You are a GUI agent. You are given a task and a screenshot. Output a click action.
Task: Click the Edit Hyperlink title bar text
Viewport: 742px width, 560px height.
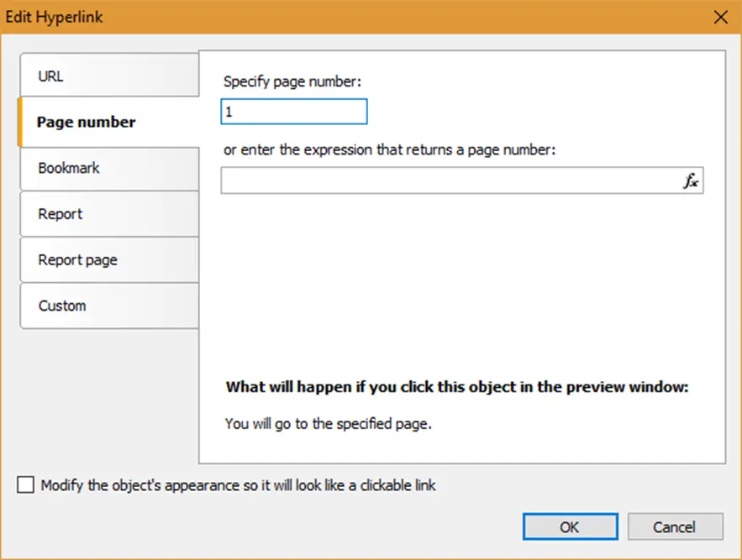coord(55,17)
